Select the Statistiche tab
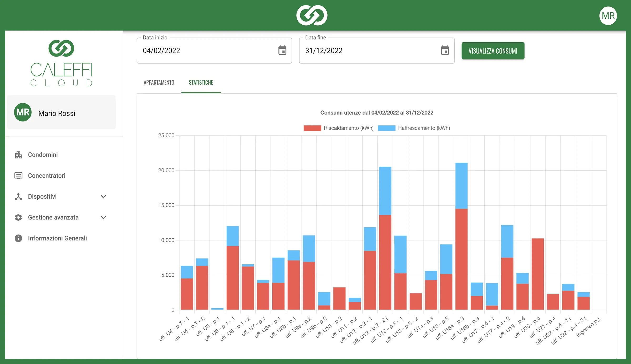The image size is (631, 364). [x=201, y=83]
